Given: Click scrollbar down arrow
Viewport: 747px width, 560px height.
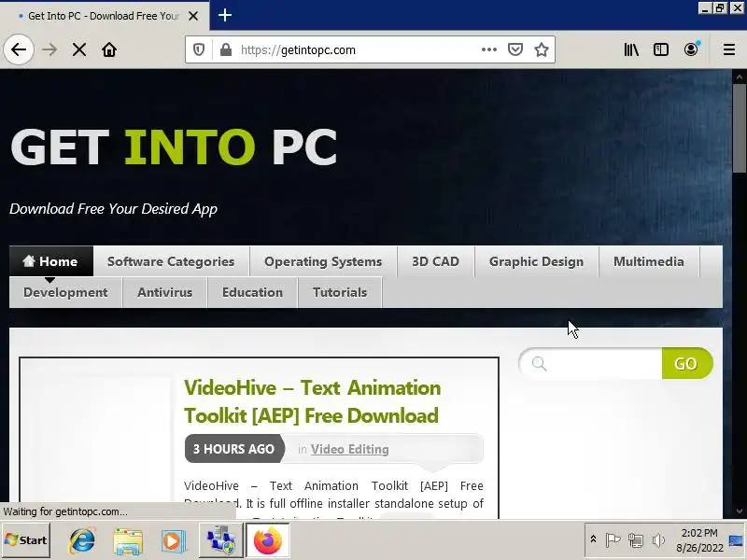Looking at the screenshot, I should (x=739, y=511).
